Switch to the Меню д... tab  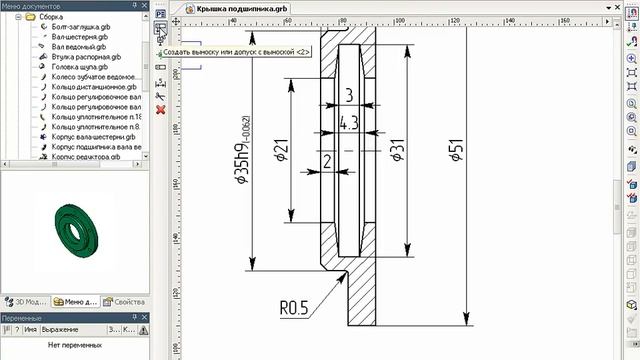coord(76,302)
